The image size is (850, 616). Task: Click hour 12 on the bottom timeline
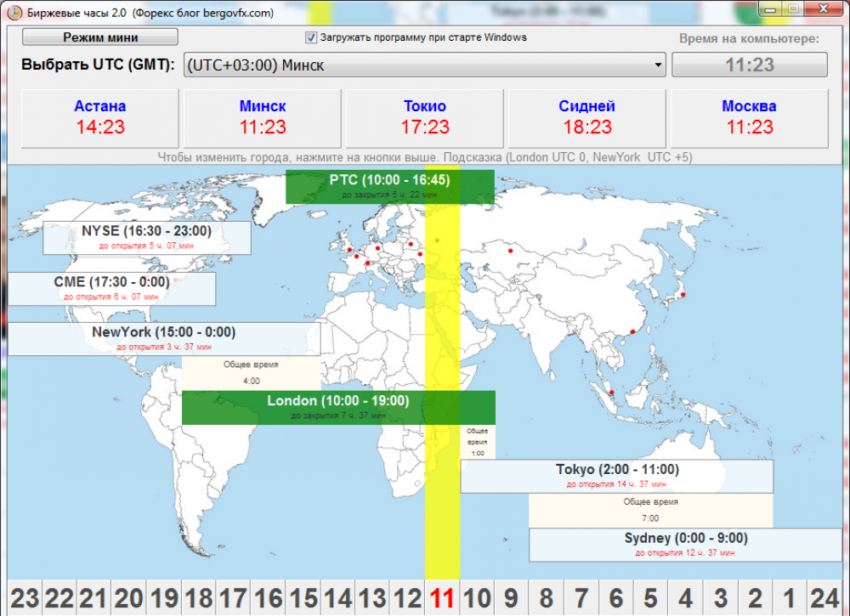coord(408,598)
